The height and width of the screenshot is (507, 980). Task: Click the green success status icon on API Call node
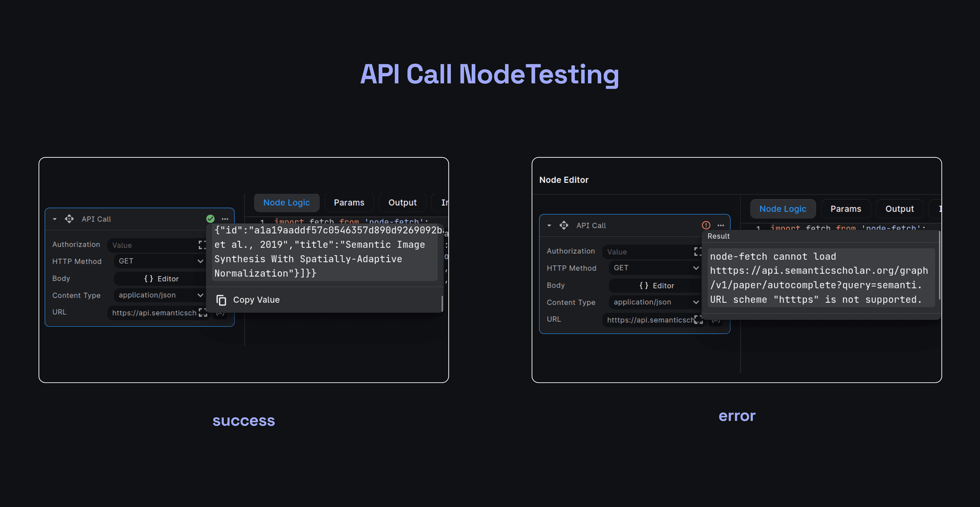click(x=209, y=219)
